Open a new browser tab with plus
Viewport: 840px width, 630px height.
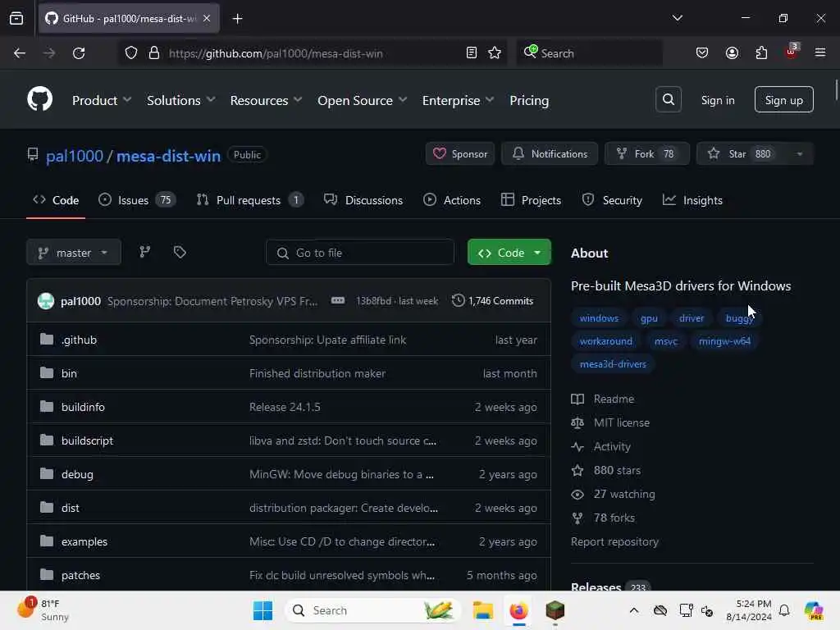[x=237, y=19]
